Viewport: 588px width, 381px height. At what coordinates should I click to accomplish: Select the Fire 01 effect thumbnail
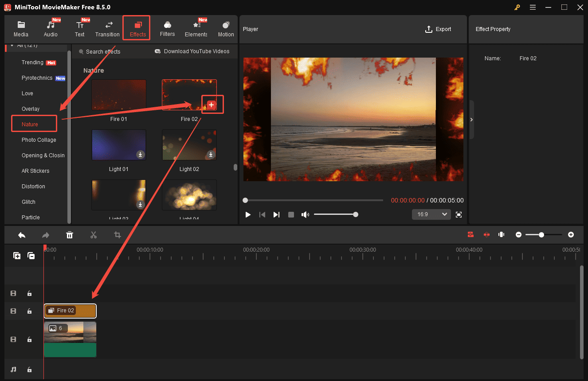(118, 94)
